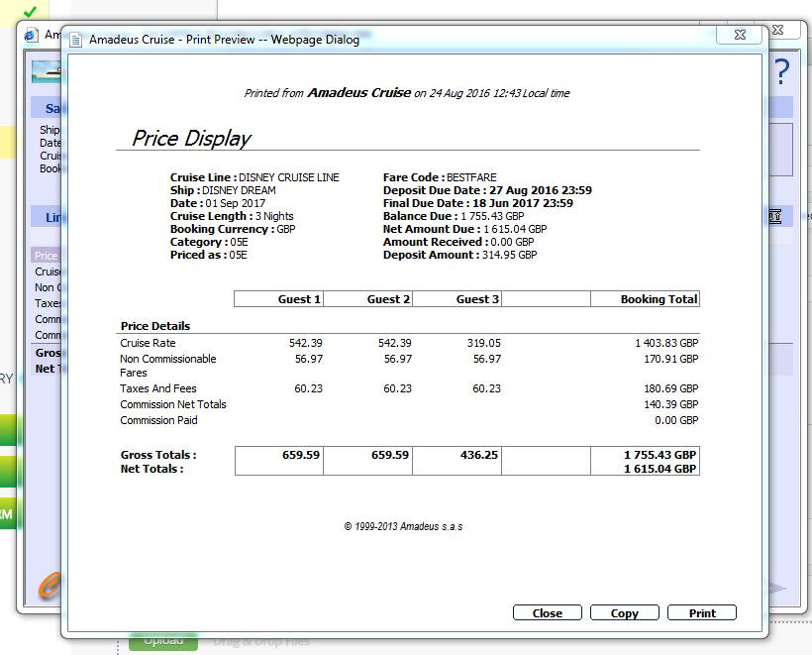Click the Internet Explorer icon in background window
Screen dimensions: 812x655
pyautogui.click(x=31, y=35)
